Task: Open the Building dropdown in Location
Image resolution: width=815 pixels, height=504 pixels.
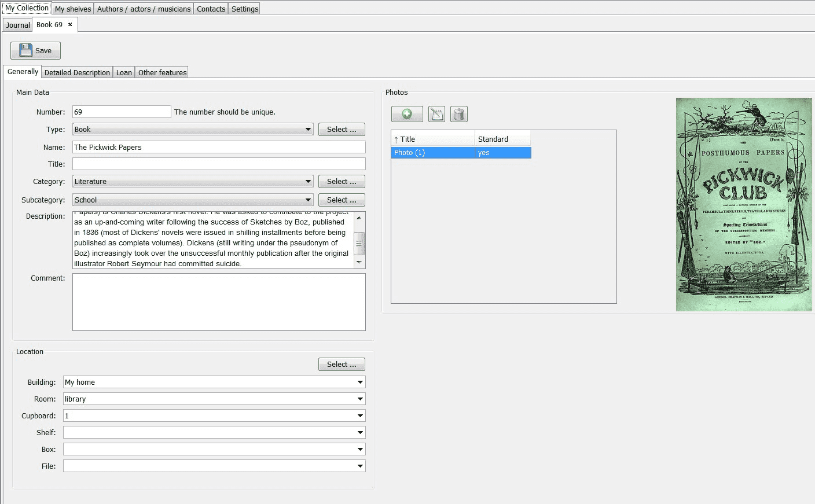Action: pyautogui.click(x=359, y=382)
